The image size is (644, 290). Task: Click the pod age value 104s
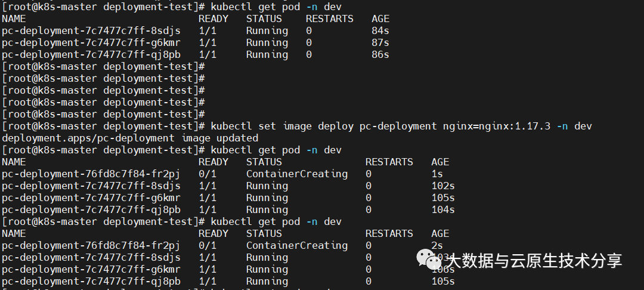tap(442, 209)
